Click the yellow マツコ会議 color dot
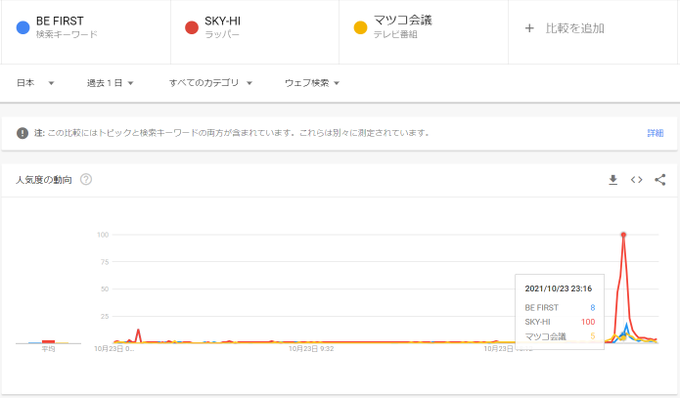 [x=360, y=27]
